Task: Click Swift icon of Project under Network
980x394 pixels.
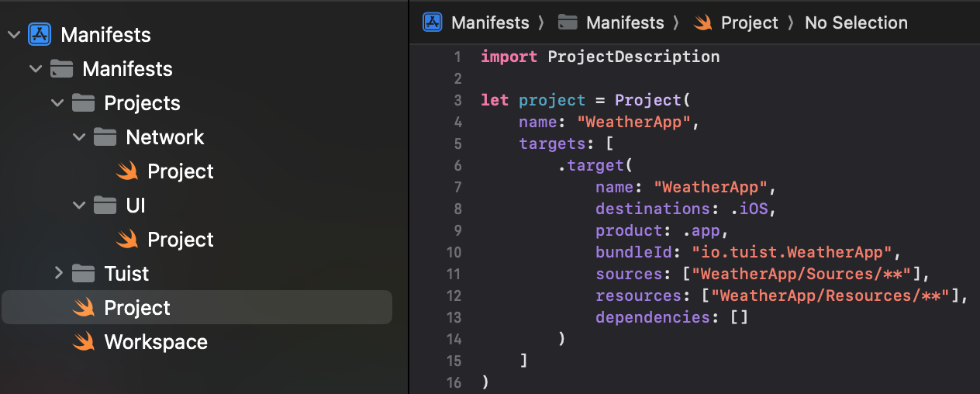Action: [126, 171]
